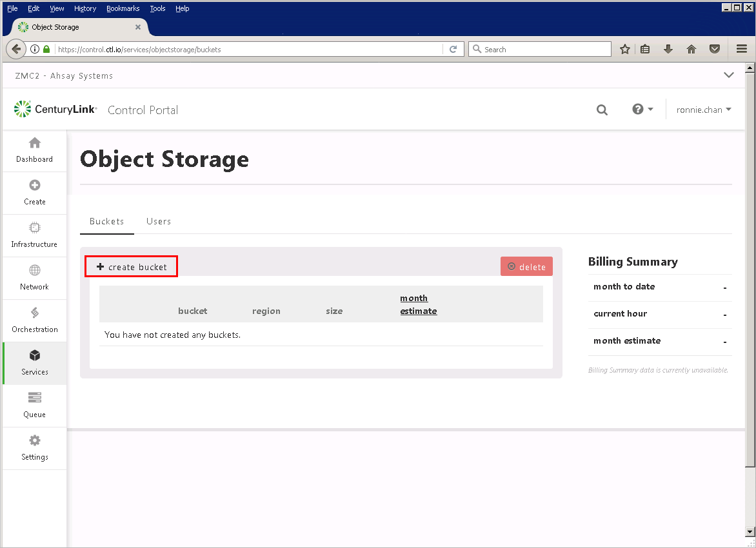Open the Edit menu
The height and width of the screenshot is (548, 756).
pos(34,8)
